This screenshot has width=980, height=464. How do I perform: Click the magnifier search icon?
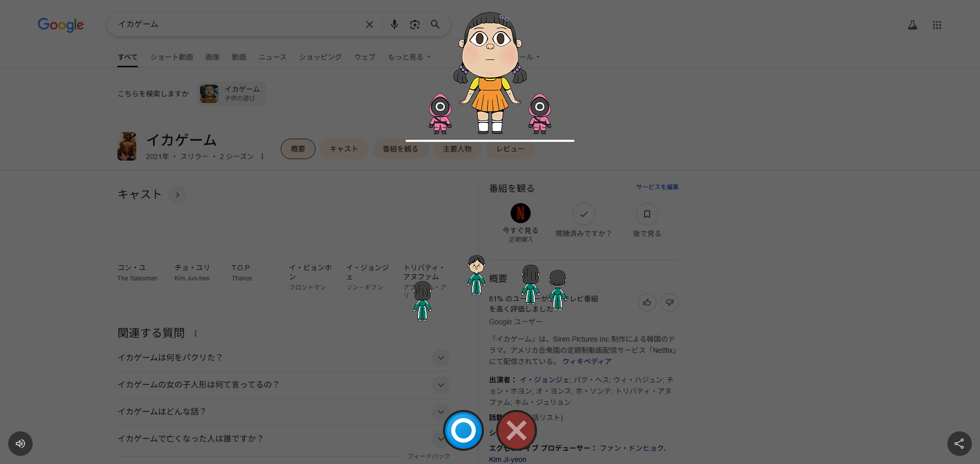pyautogui.click(x=435, y=24)
